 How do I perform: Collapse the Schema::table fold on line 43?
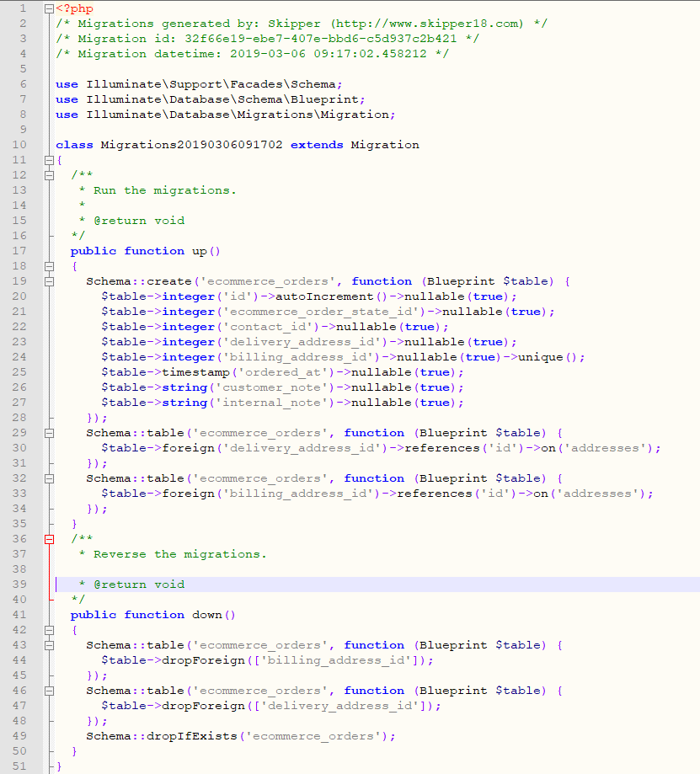49,645
